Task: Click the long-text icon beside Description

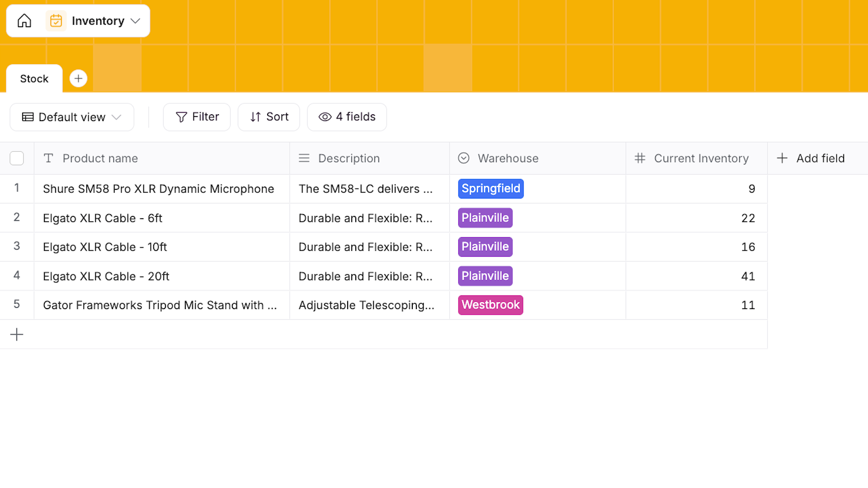Action: coord(304,158)
